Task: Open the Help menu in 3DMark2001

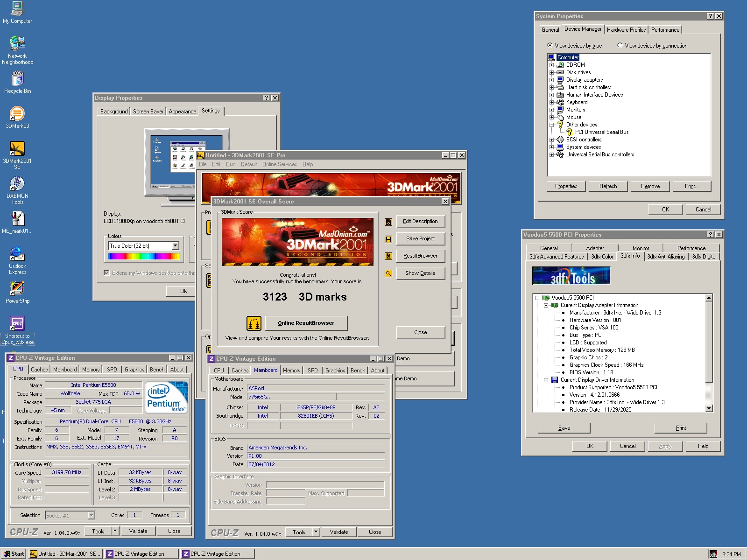Action: (308, 164)
